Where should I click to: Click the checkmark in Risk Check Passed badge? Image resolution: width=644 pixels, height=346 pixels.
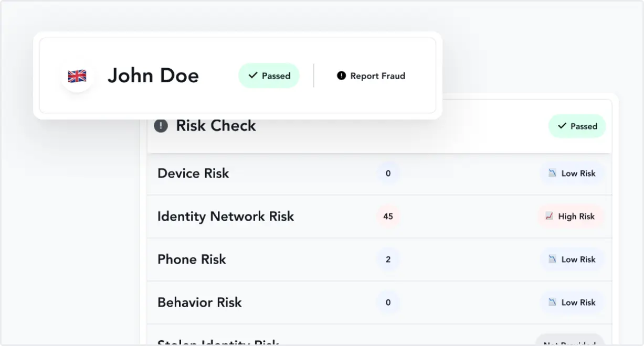pyautogui.click(x=562, y=126)
